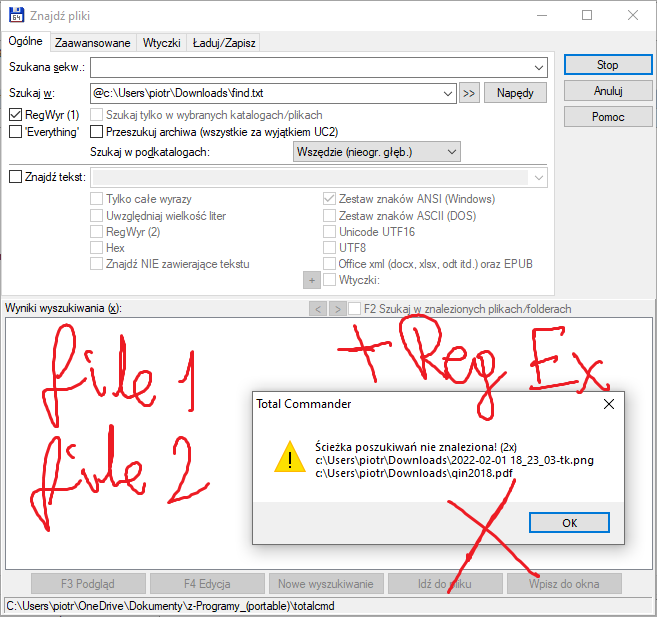Switch to the Zaawansowane tab

93,43
